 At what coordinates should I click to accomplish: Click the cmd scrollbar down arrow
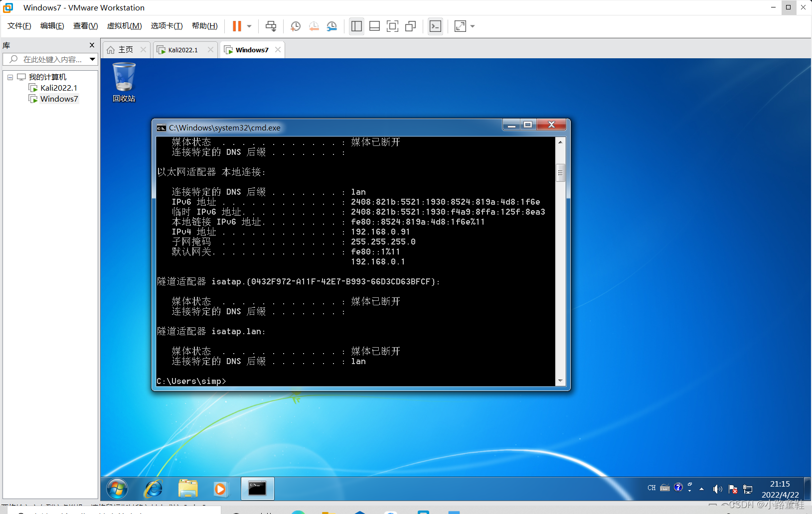560,381
